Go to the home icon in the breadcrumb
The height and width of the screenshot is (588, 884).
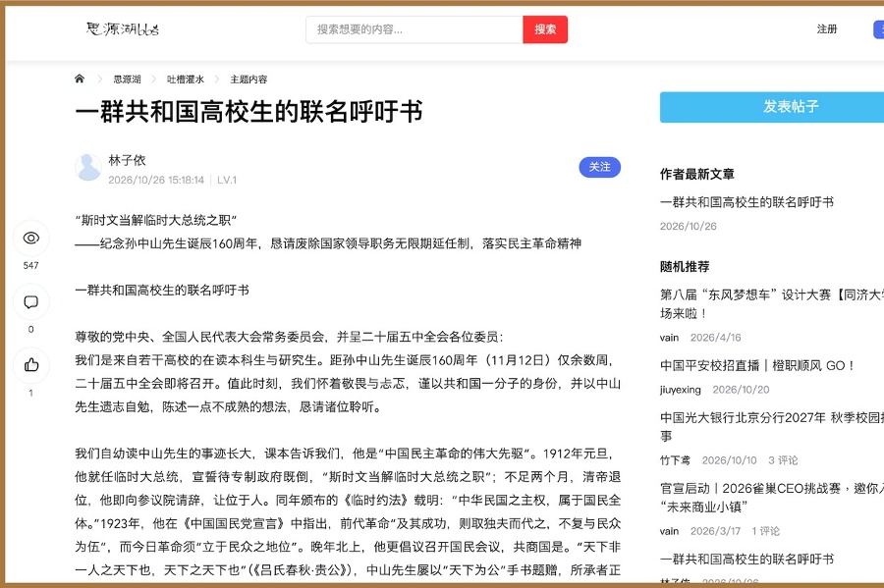80,79
